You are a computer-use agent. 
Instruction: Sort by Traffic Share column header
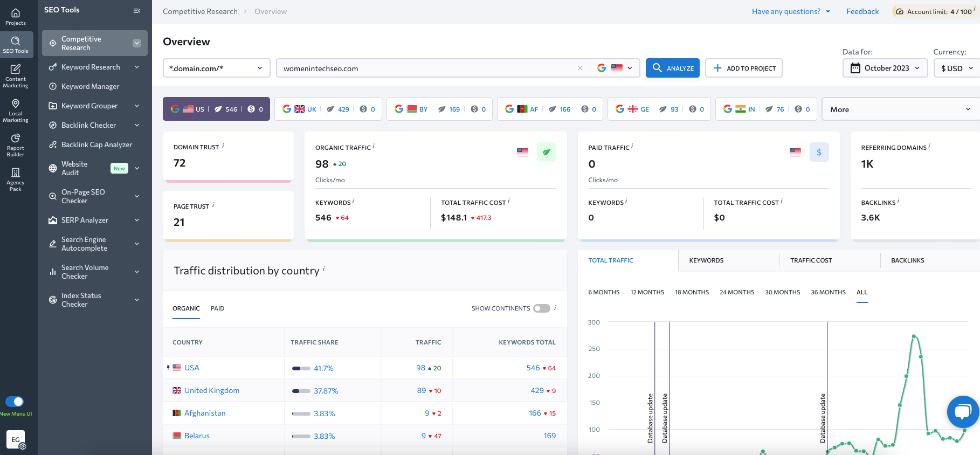pos(314,342)
